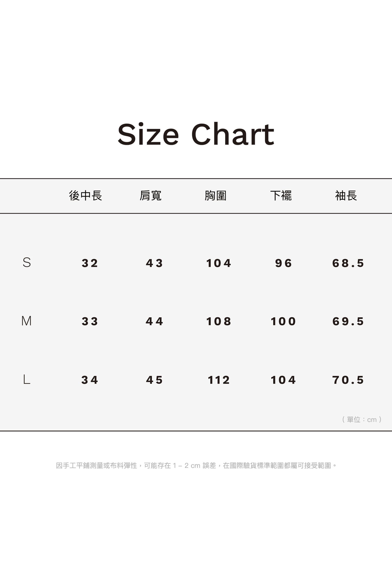
Task: Select the S size row label
Action: (27, 263)
